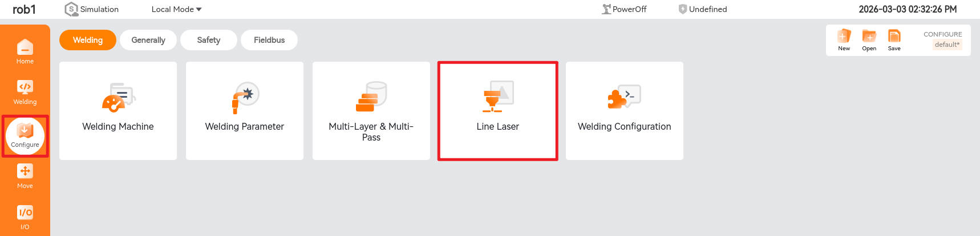Open the Line Laser tile

tap(498, 111)
